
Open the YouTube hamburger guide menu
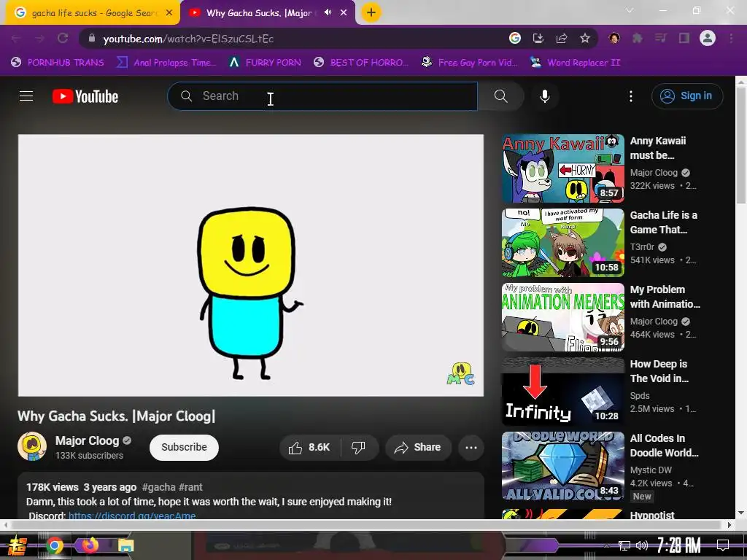[26, 96]
